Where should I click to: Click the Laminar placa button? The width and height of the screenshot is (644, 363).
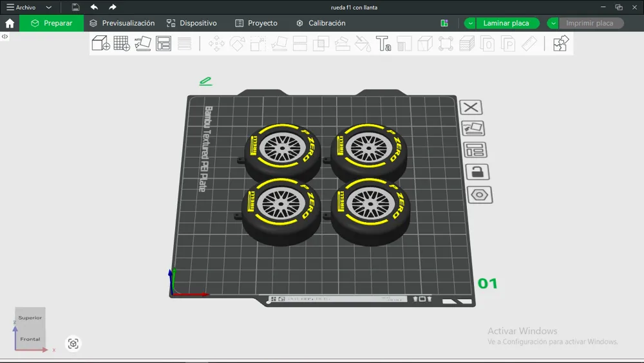tap(507, 23)
